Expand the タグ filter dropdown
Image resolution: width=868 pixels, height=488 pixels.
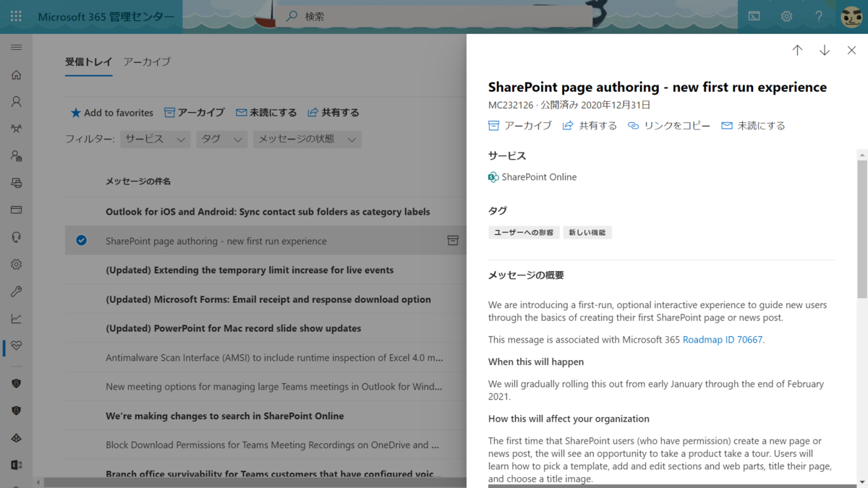[x=221, y=139]
